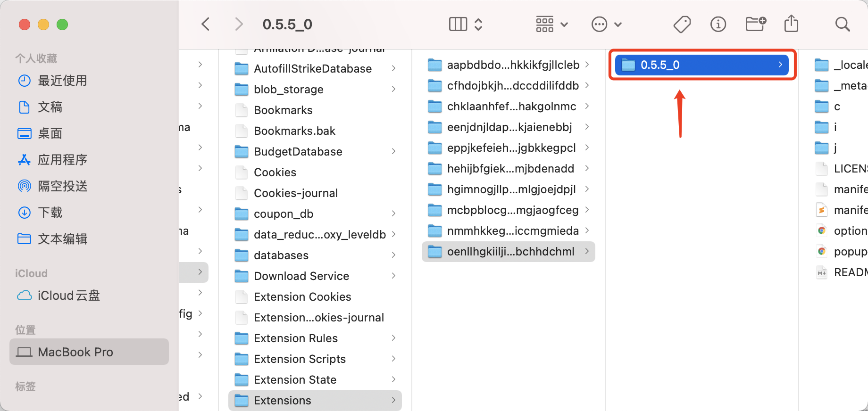The height and width of the screenshot is (411, 868).
Task: Open the more actions ellipsis dropdown
Action: (607, 24)
